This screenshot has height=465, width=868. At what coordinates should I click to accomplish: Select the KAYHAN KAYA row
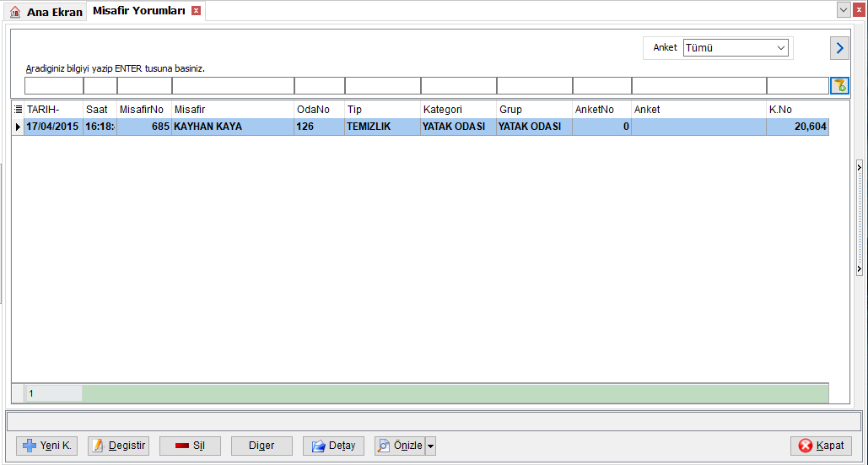(420, 127)
